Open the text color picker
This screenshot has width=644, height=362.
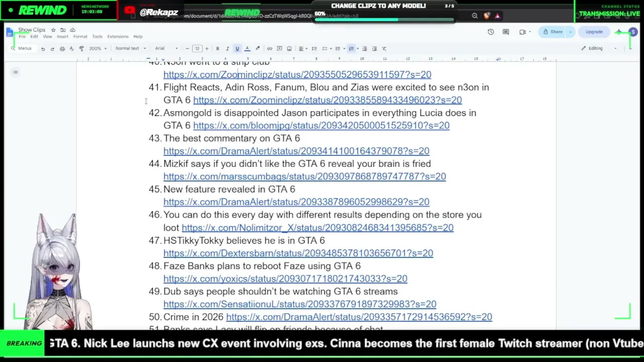[x=247, y=49]
